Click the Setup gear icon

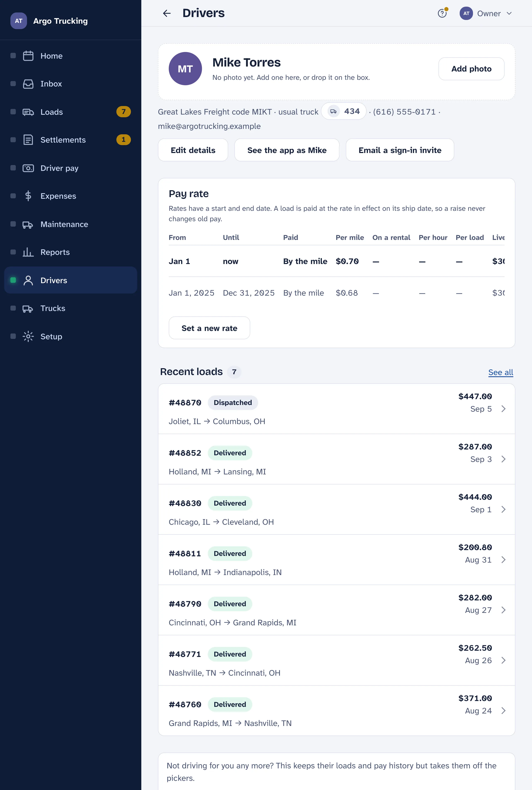[28, 336]
